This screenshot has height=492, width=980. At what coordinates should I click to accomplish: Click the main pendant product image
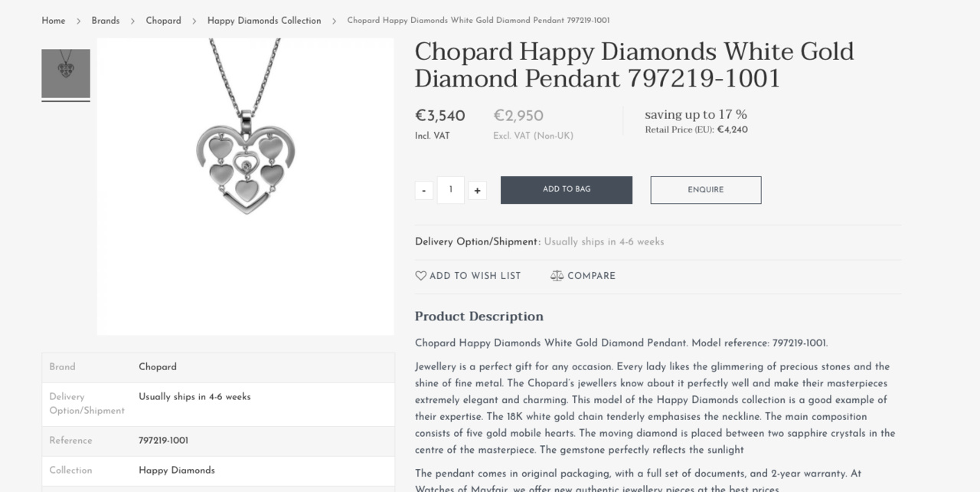tap(246, 186)
